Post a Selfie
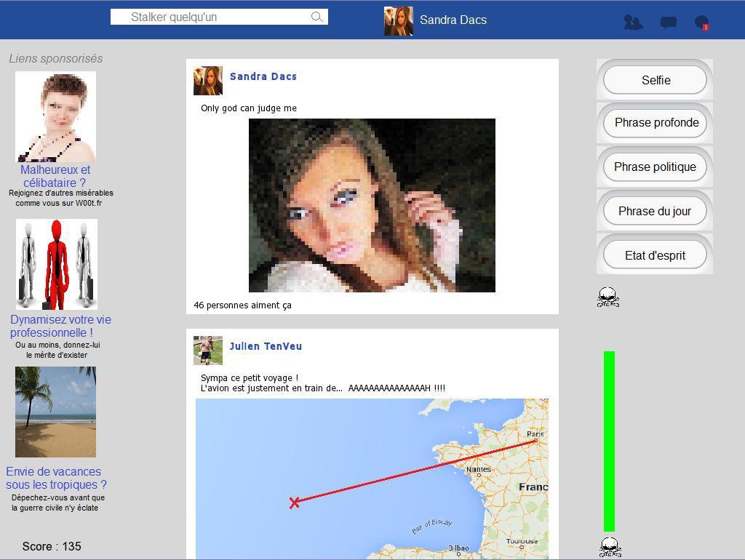Image resolution: width=745 pixels, height=560 pixels. point(655,80)
